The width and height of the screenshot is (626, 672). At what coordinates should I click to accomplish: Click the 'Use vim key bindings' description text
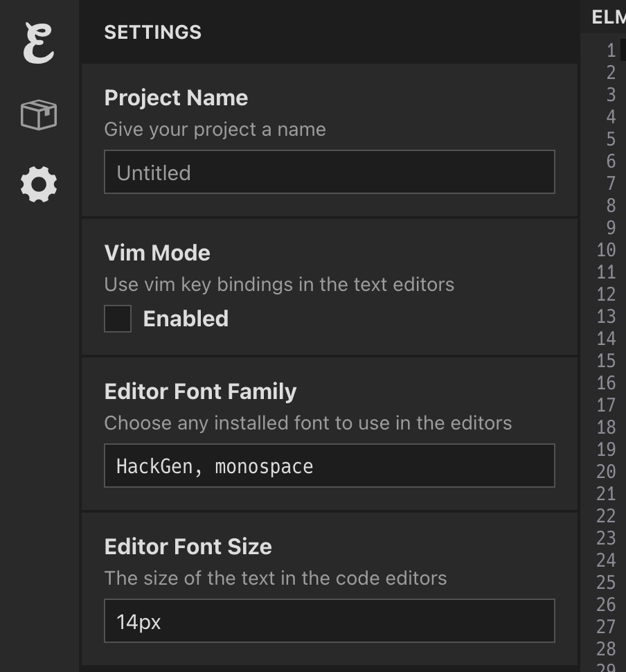tap(279, 285)
